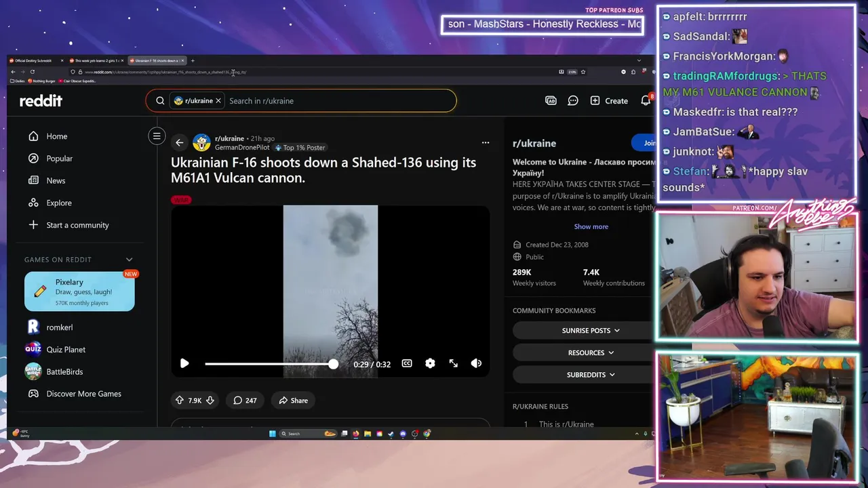Open File Explorer from taskbar
The width and height of the screenshot is (868, 488).
click(x=368, y=434)
